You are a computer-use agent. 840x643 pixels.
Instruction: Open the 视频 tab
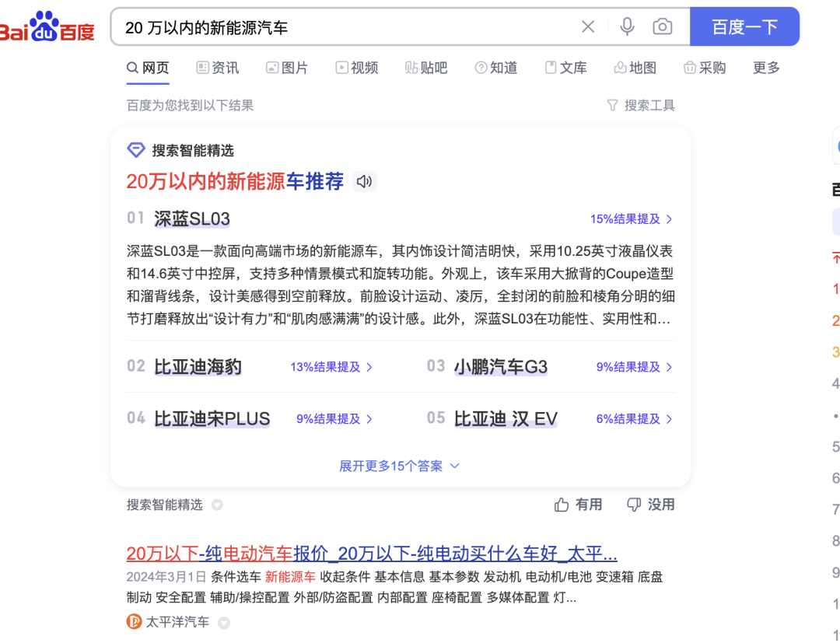click(x=357, y=68)
